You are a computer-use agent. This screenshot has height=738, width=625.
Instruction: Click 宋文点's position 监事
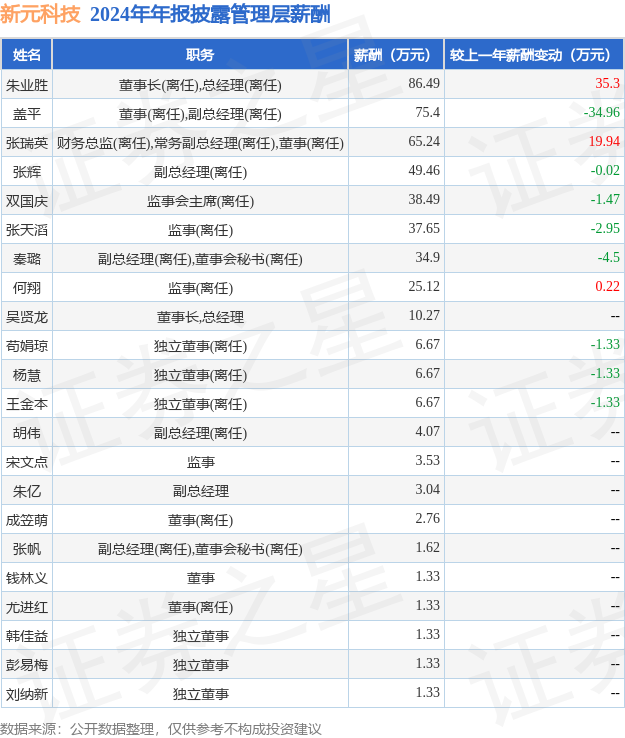click(x=200, y=462)
